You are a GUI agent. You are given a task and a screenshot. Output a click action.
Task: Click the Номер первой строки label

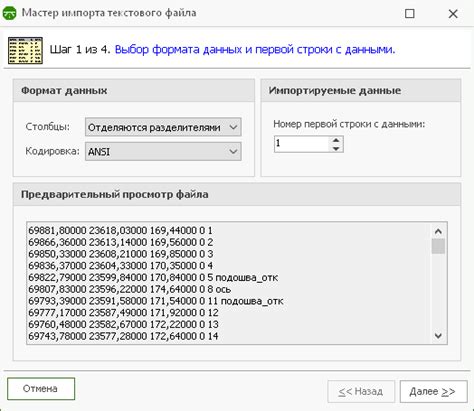349,124
